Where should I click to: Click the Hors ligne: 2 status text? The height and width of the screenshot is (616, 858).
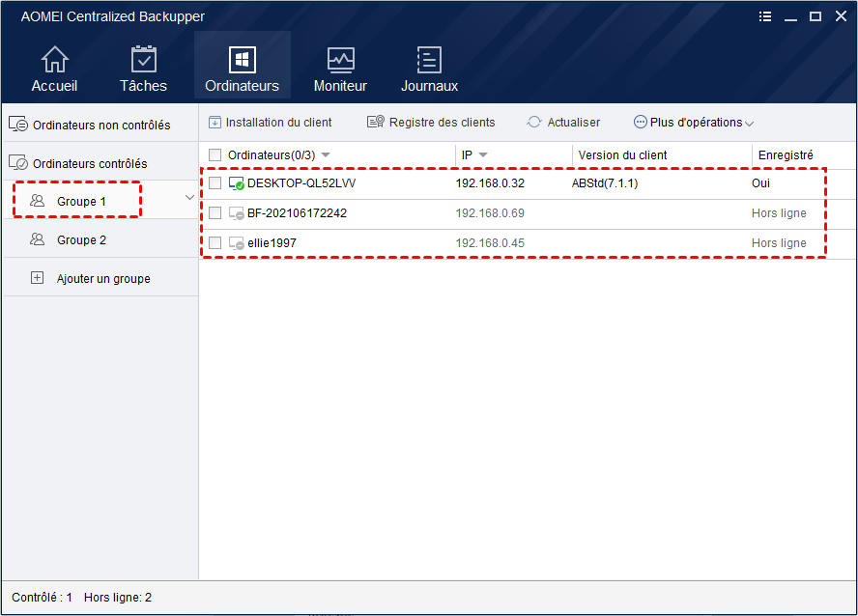pos(118,598)
